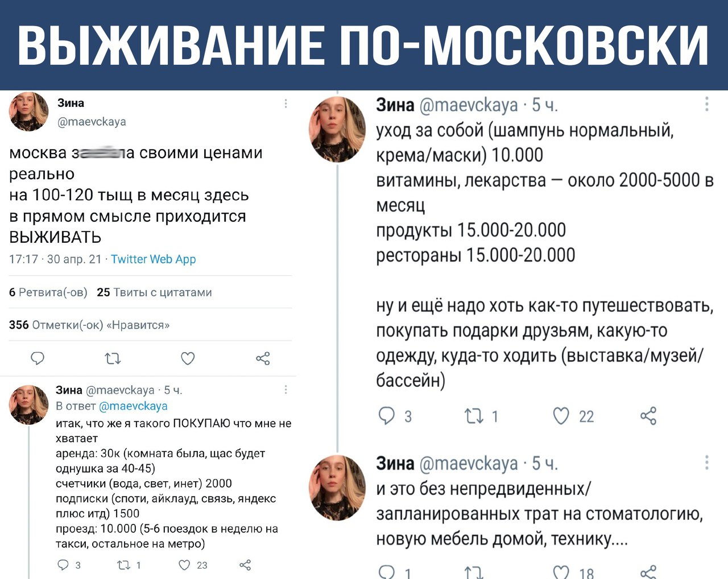
Task: View the 25 quote tweets
Action: click(154, 292)
